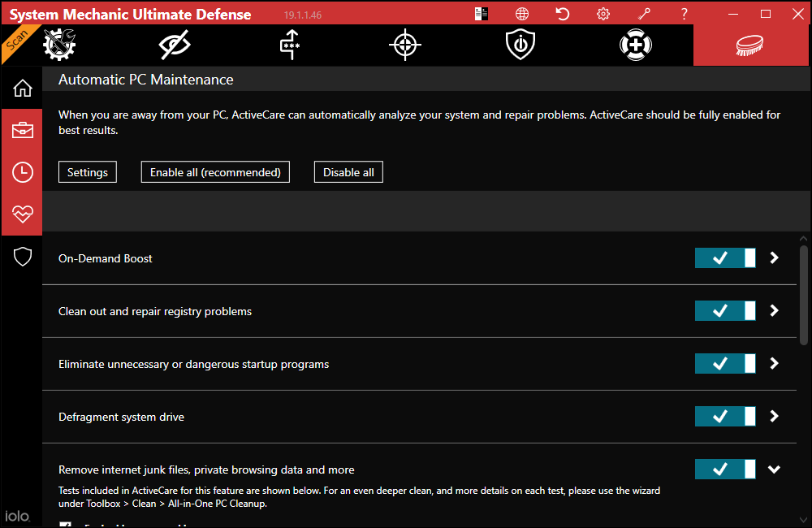
Task: Open the System Shield power-shield module
Action: point(520,45)
